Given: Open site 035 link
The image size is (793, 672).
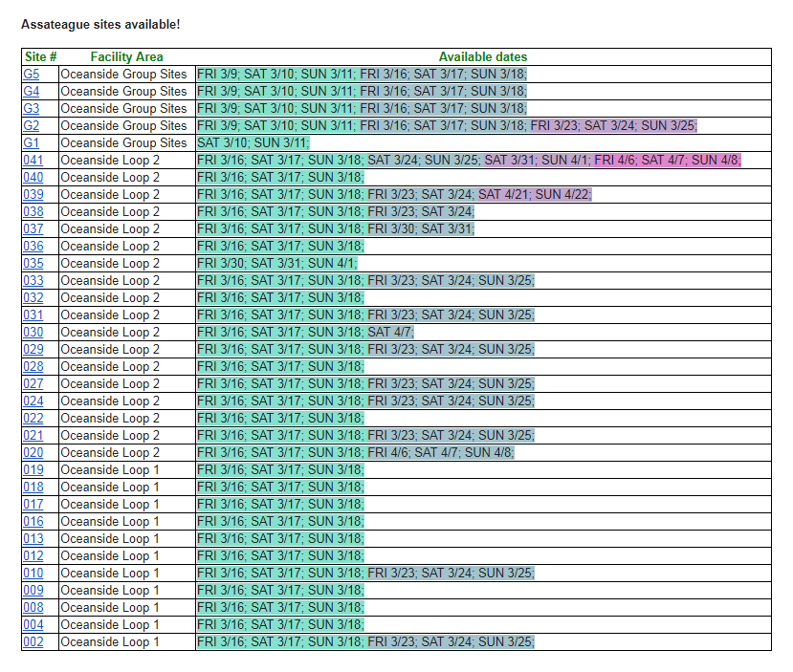Looking at the screenshot, I should pyautogui.click(x=33, y=263).
